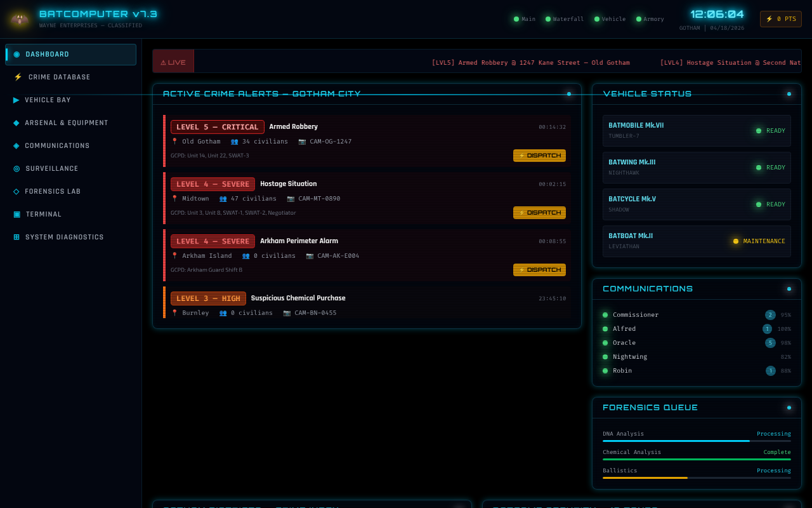Click the Arsenal & Equipment diamond icon
This screenshot has width=812, height=508.
[16, 123]
